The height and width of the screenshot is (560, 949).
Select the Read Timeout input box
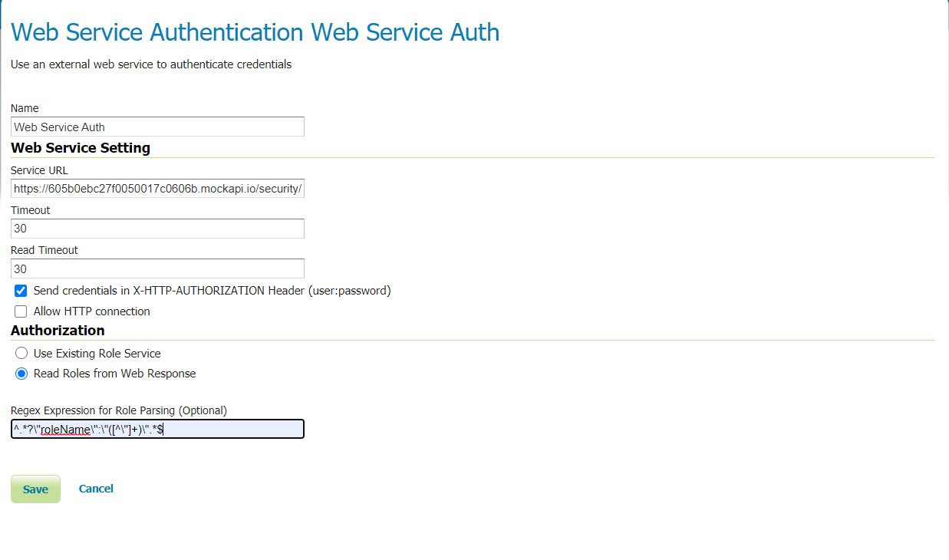click(157, 268)
